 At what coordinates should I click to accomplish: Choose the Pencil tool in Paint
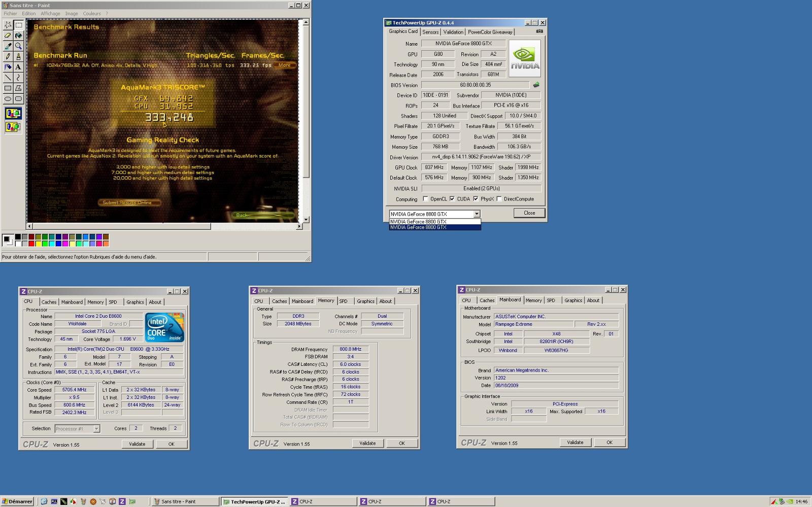pos(8,57)
